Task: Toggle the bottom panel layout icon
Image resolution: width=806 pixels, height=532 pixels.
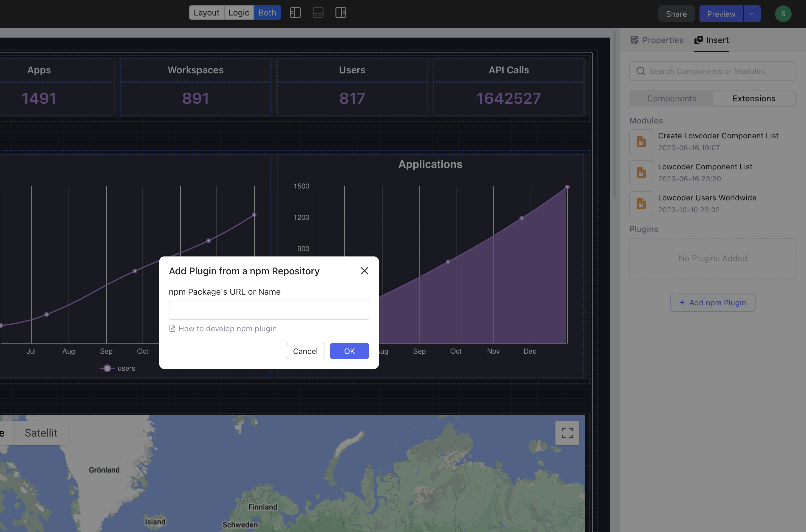Action: click(x=318, y=13)
